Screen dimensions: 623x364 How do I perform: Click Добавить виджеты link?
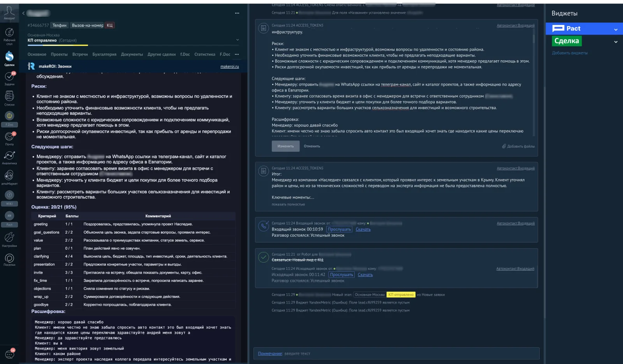click(570, 53)
